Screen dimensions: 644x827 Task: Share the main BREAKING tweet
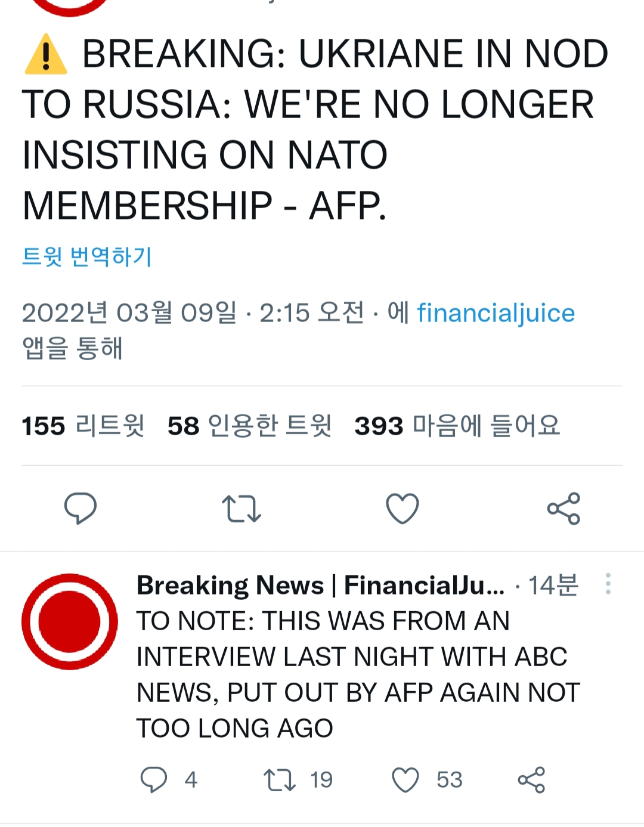pos(563,509)
